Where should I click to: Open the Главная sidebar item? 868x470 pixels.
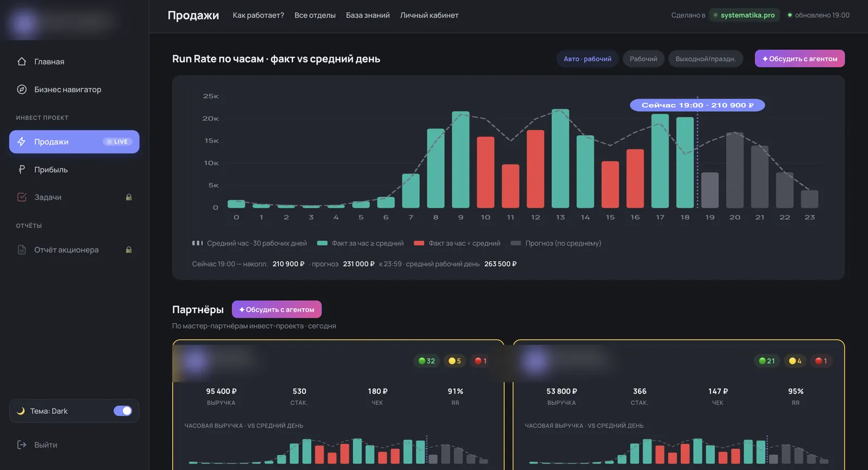tap(74, 61)
